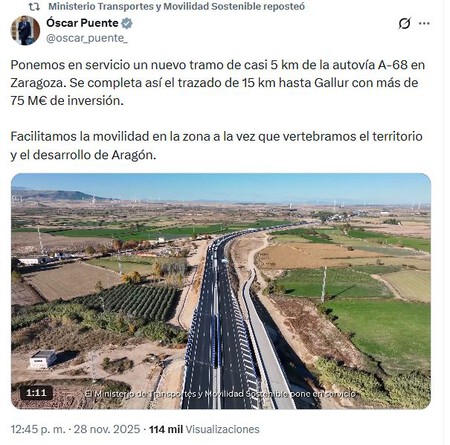Click the word Aragón in the tweet
Viewport: 450px width, 445px height.
[x=133, y=155]
